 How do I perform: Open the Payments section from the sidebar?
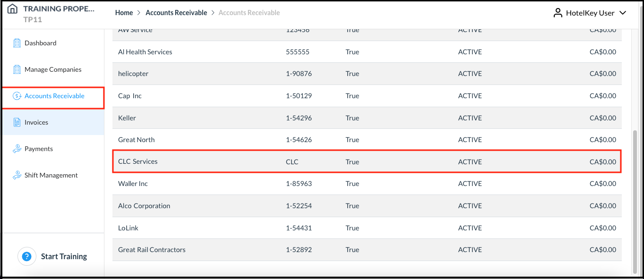(38, 148)
